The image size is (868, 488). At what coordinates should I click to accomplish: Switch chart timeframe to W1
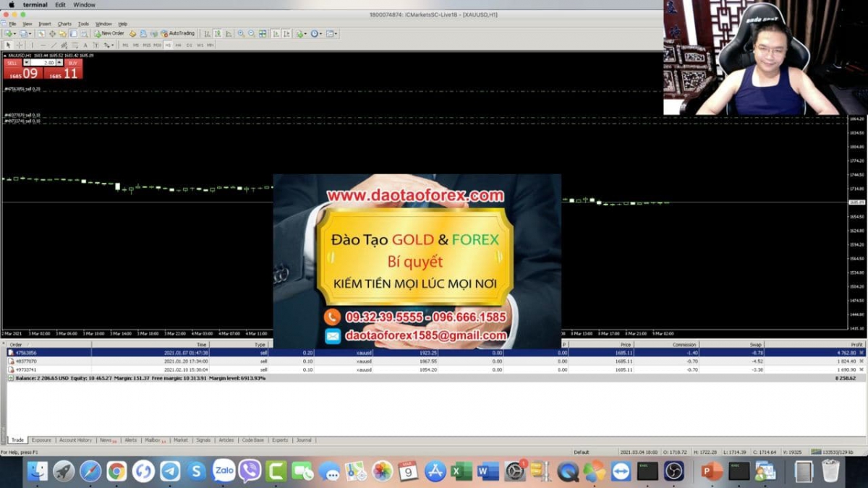200,45
